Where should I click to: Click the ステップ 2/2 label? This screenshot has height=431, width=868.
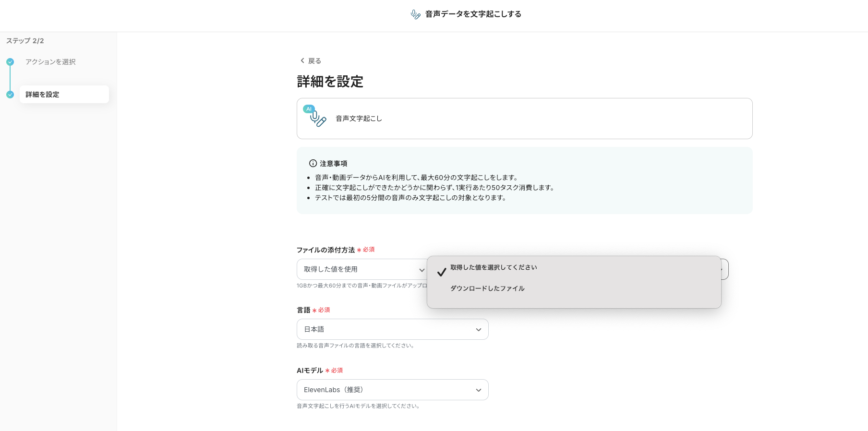click(x=25, y=41)
